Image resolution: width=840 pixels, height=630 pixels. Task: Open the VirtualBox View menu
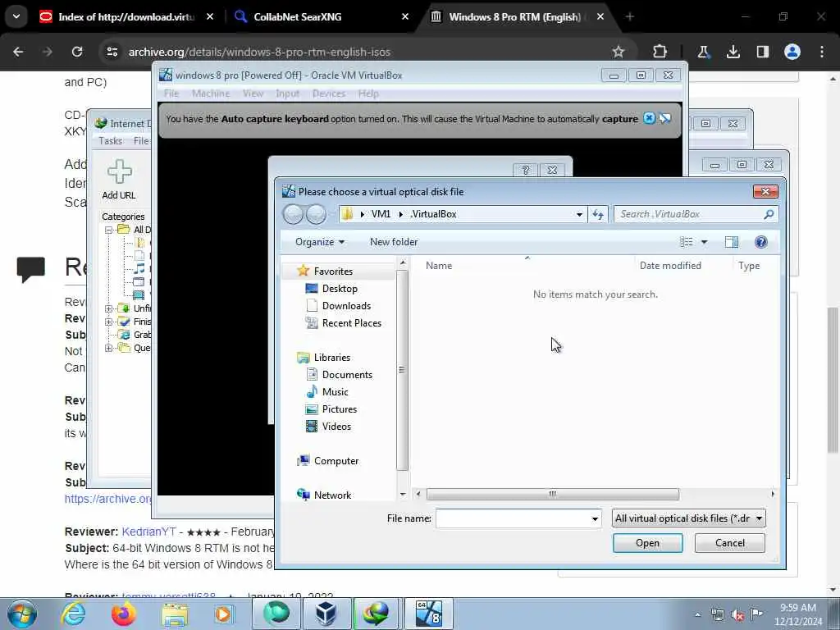click(x=253, y=94)
